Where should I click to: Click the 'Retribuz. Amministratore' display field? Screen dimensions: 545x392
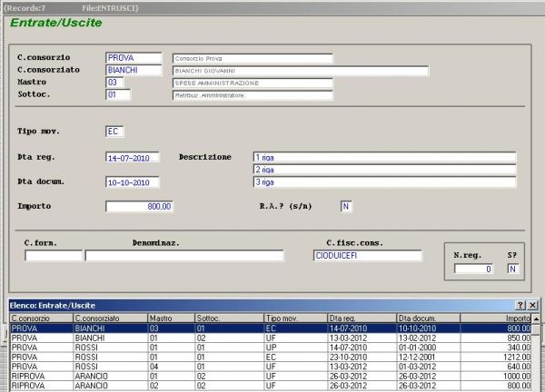253,95
